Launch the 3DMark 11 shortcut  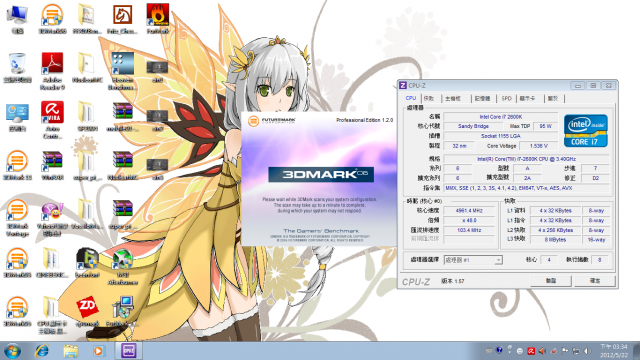[x=17, y=165]
